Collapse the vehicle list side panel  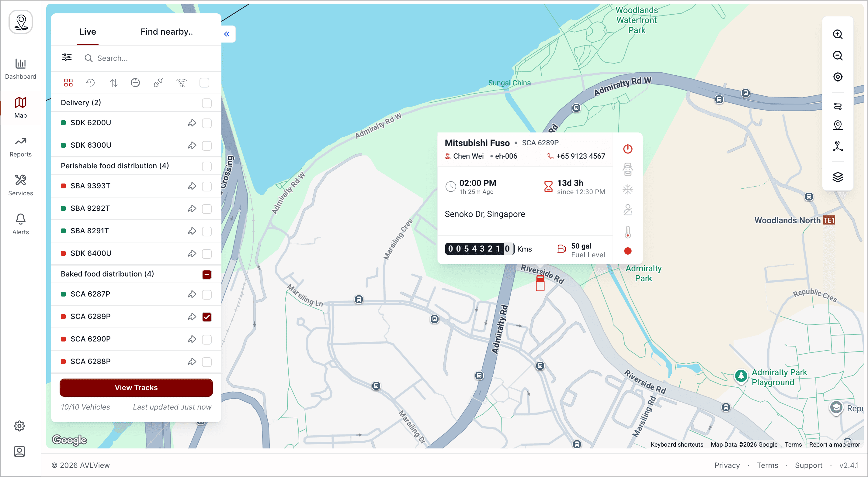(x=227, y=34)
